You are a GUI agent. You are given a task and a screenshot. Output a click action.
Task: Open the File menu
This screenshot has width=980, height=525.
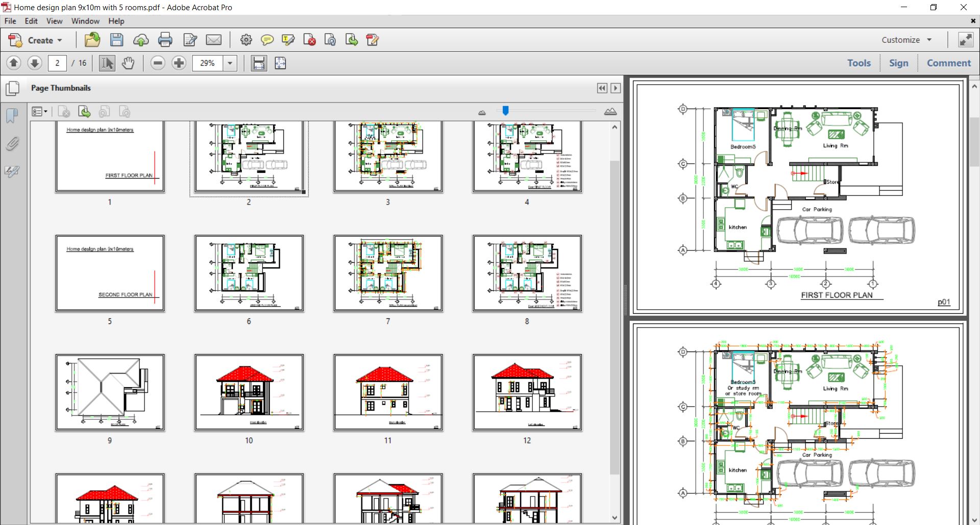[10, 21]
